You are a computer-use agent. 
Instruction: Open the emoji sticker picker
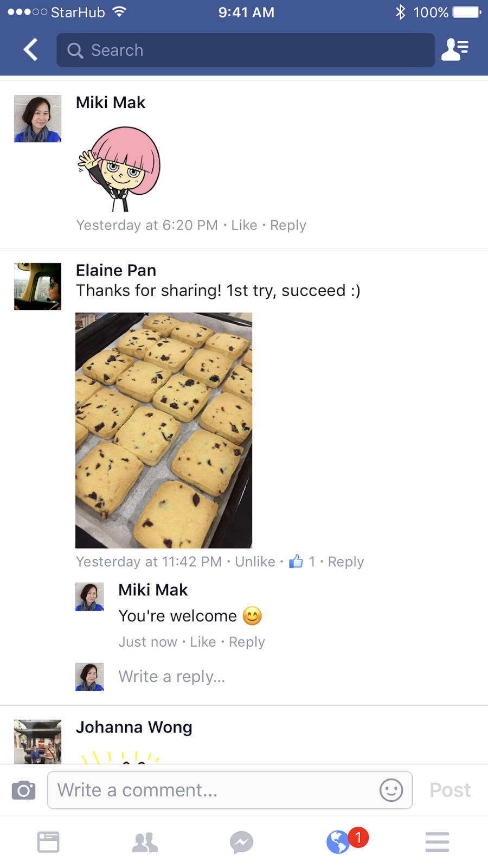coord(391,790)
